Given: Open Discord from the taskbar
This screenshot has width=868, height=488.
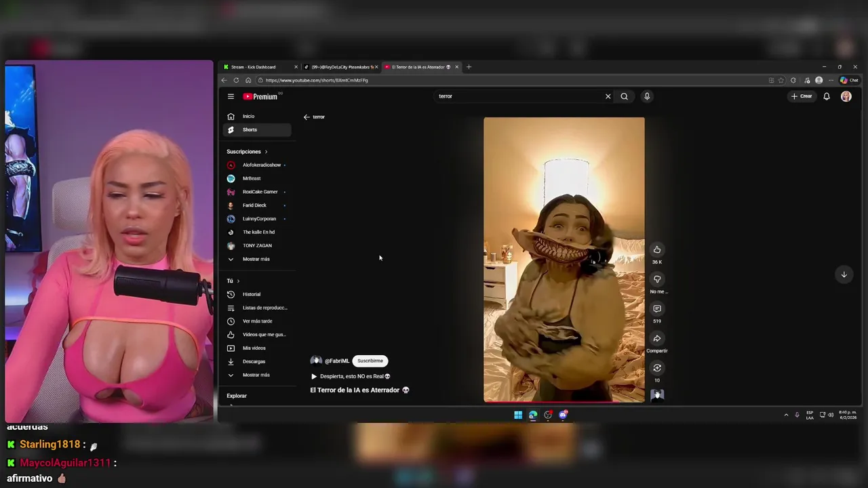Looking at the screenshot, I should (563, 415).
